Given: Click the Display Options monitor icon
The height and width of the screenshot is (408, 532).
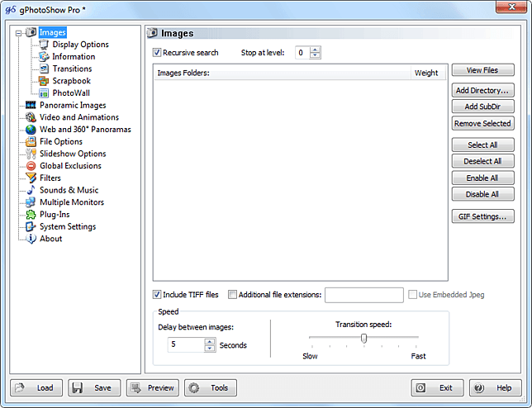Looking at the screenshot, I should click(x=44, y=45).
